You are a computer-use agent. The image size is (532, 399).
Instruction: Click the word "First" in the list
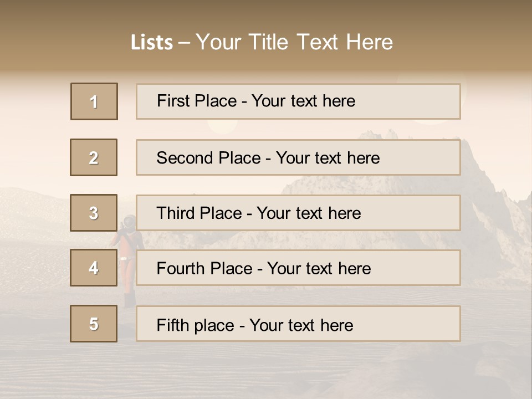click(x=173, y=101)
